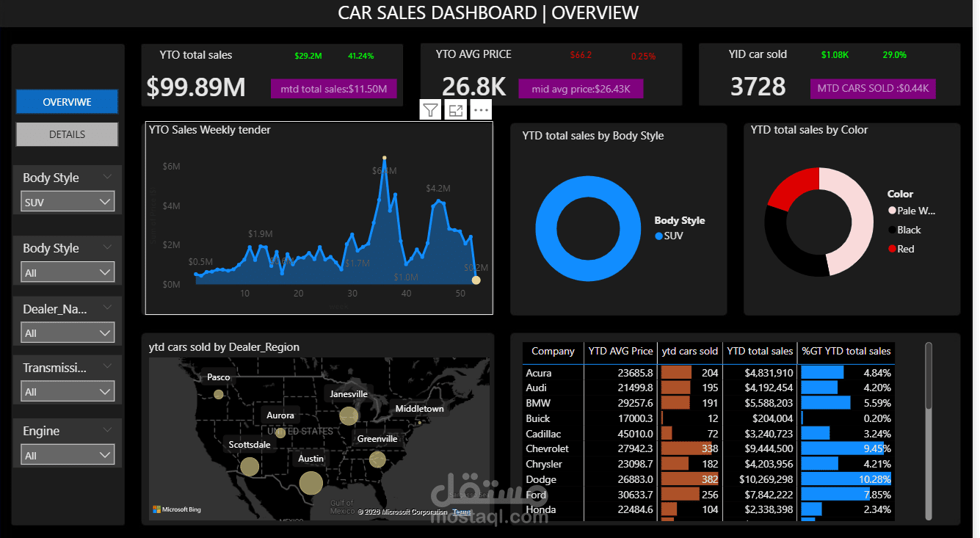The height and width of the screenshot is (538, 980).
Task: Collapse the Transmissi... slicer header chevron
Action: 108,367
